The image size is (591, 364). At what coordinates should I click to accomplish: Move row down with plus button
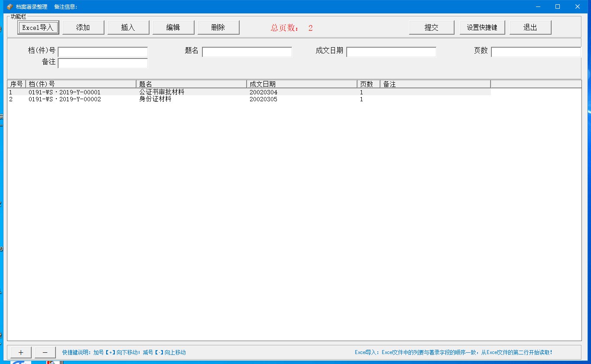point(21,352)
